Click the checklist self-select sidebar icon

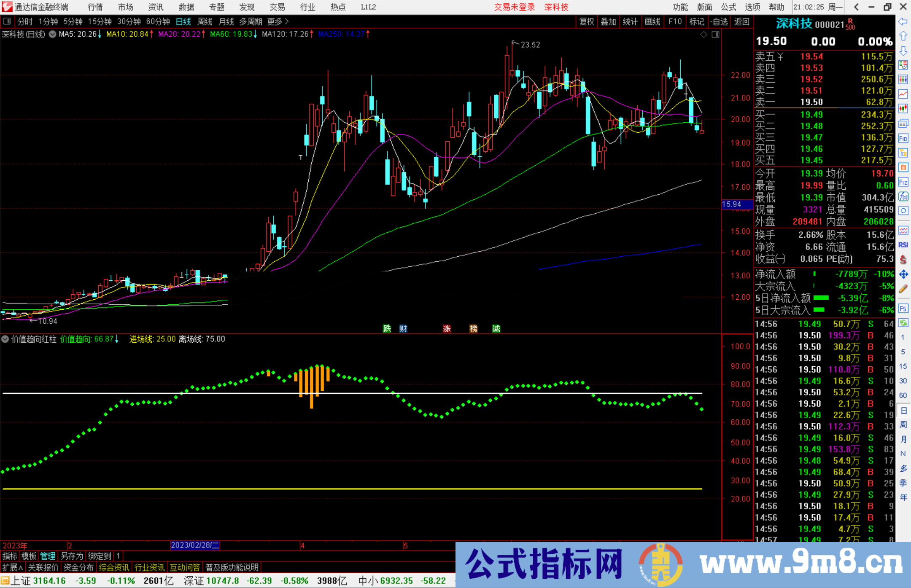[x=903, y=65]
